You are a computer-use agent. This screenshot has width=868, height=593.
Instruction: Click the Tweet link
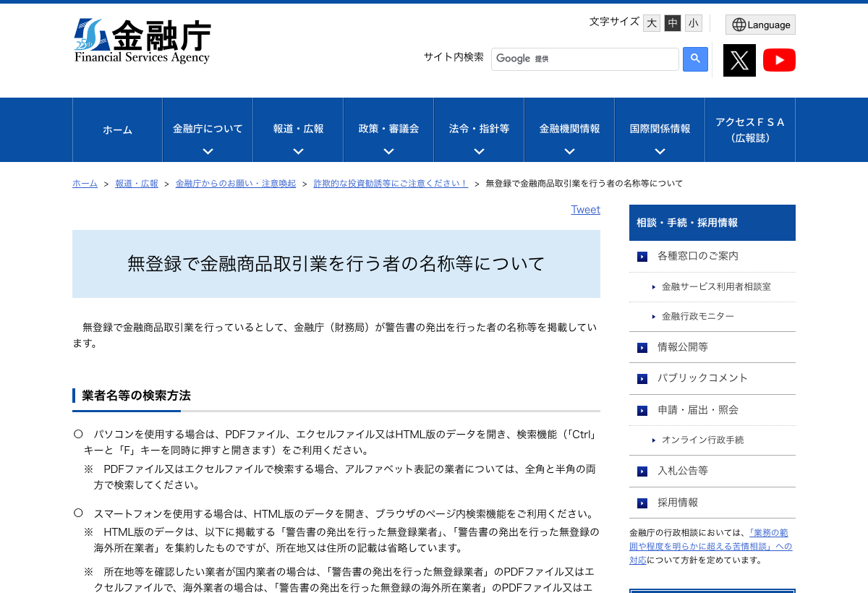[585, 210]
